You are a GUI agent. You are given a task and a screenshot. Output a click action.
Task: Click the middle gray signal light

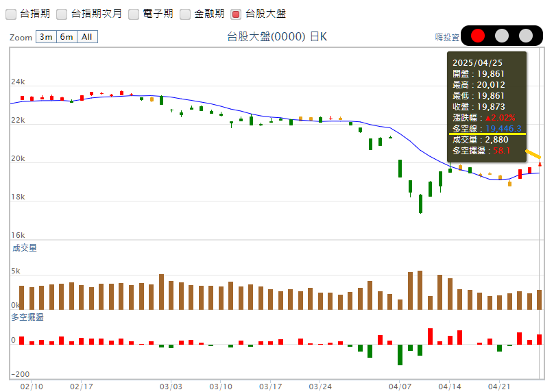502,36
